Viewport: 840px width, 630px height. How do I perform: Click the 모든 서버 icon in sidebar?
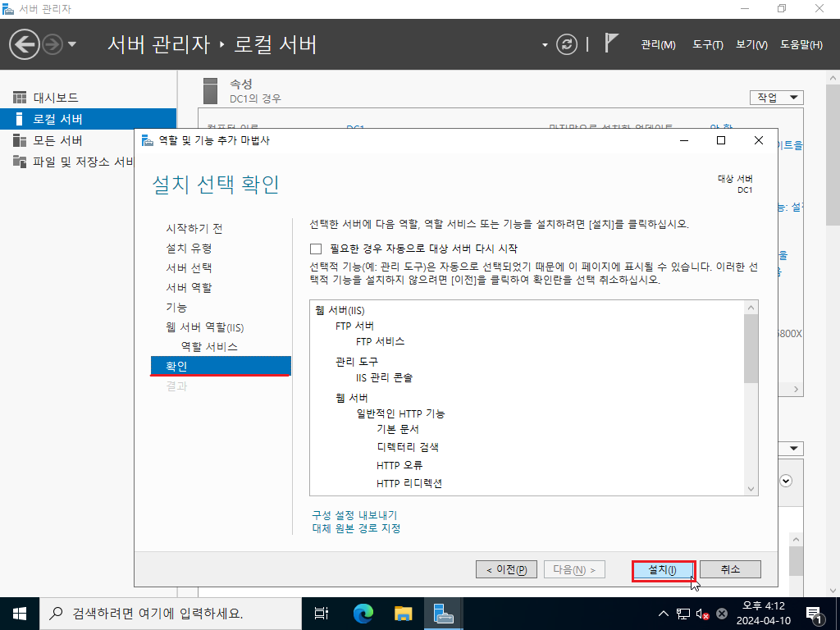tap(20, 140)
